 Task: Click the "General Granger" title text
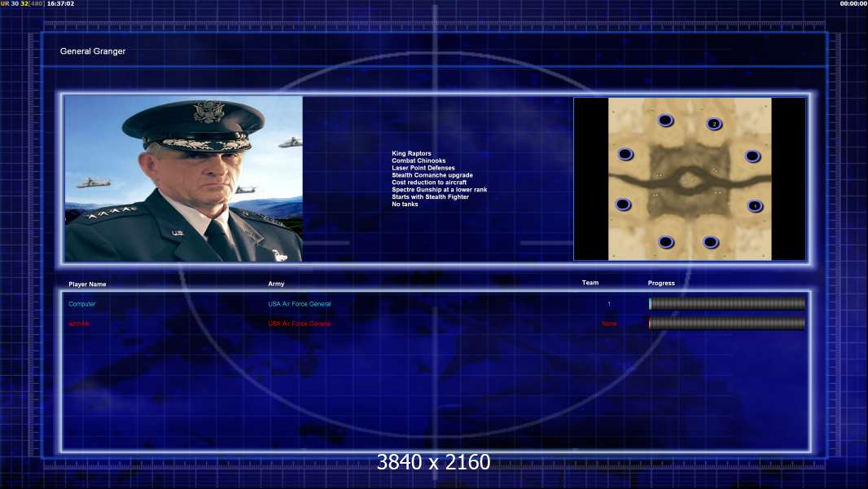[x=93, y=51]
